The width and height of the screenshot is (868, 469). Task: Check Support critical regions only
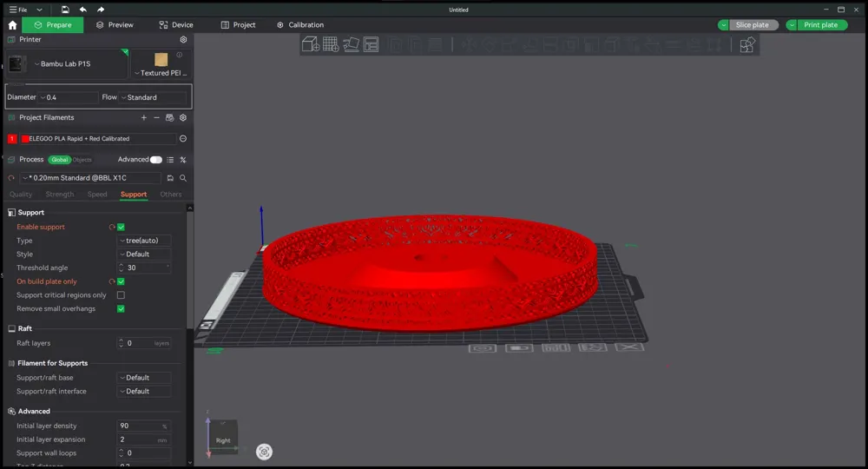click(x=121, y=295)
